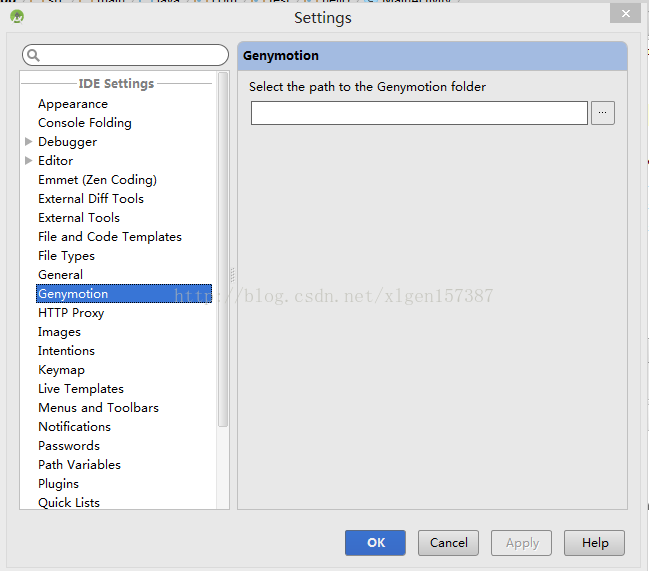This screenshot has height=571, width=649.
Task: Focus the settings search field
Action: pyautogui.click(x=125, y=55)
